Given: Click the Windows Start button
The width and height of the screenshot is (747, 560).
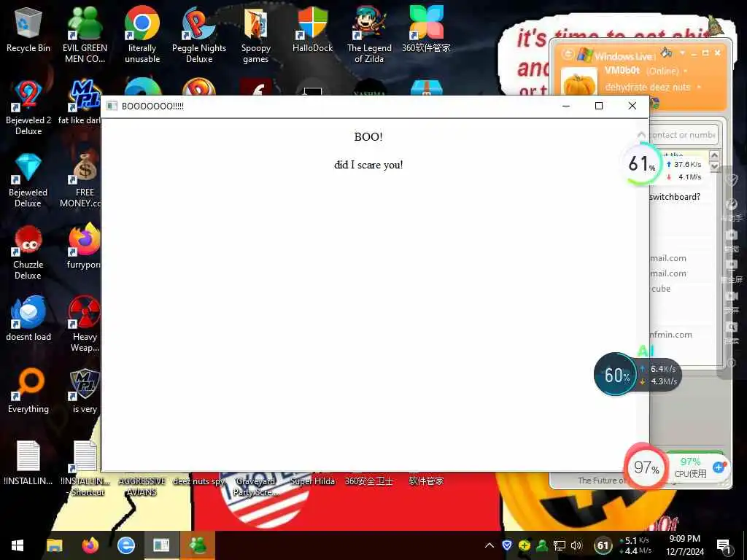Looking at the screenshot, I should 18,545.
